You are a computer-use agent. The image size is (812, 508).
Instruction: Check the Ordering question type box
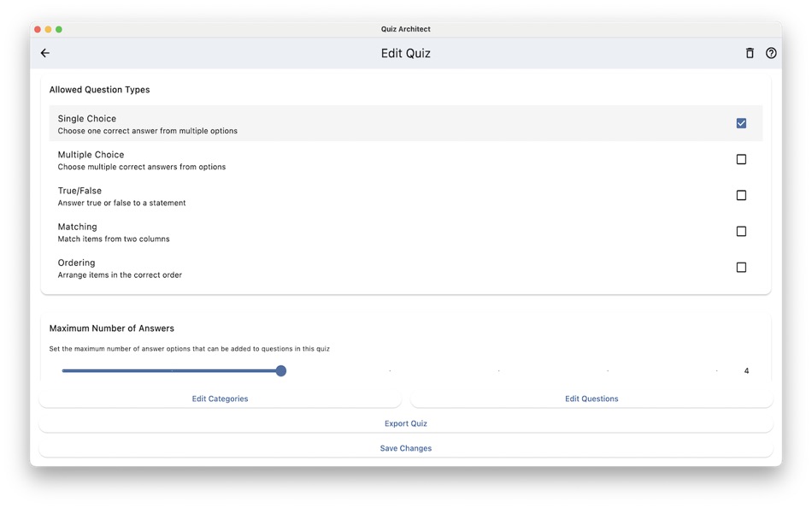(741, 268)
